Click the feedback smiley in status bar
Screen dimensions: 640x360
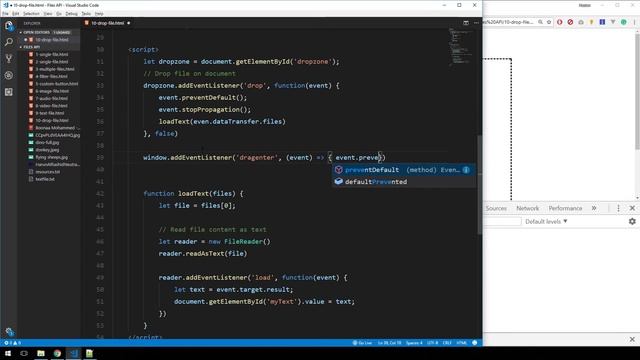[475, 343]
